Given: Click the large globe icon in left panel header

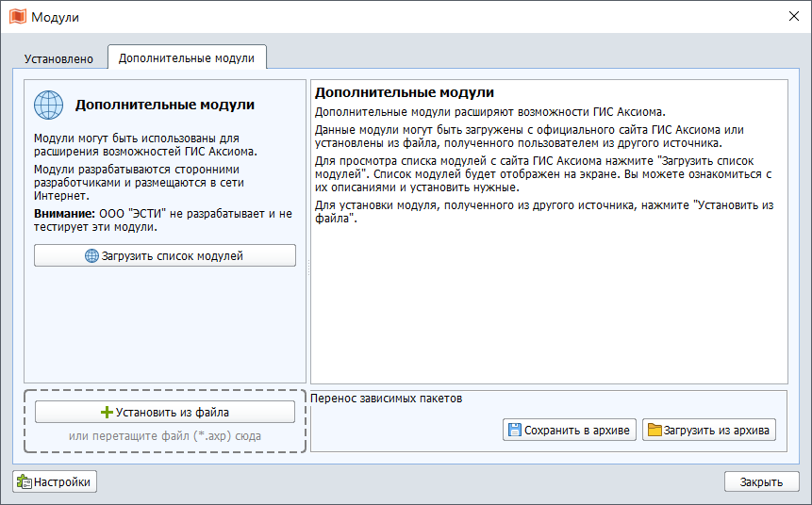Looking at the screenshot, I should coord(48,106).
